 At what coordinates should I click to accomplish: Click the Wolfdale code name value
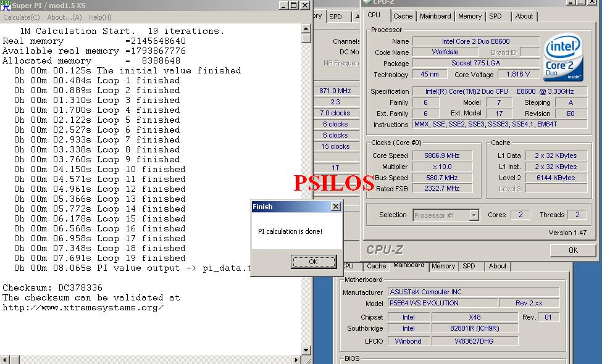click(x=445, y=52)
